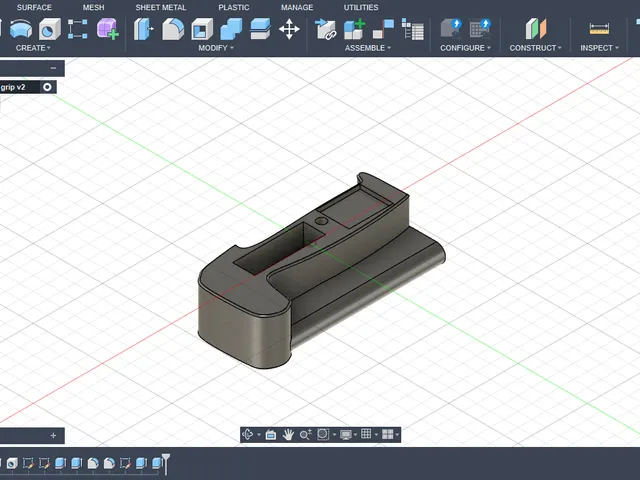The width and height of the screenshot is (640, 480).
Task: Choose the Combine tool
Action: pyautogui.click(x=231, y=29)
